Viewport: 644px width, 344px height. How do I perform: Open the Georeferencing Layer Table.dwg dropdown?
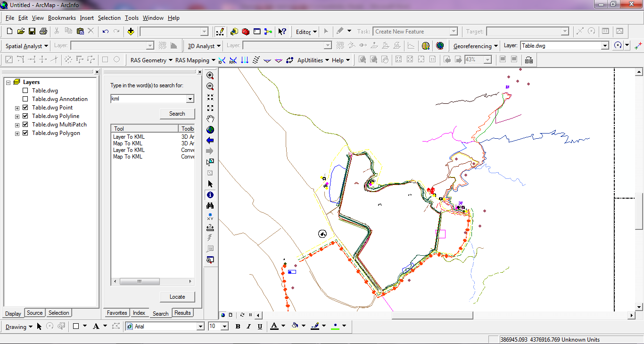[605, 46]
